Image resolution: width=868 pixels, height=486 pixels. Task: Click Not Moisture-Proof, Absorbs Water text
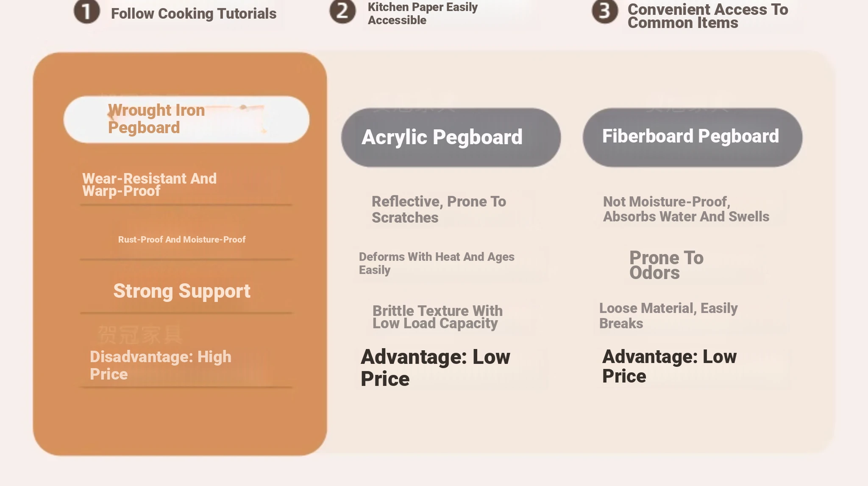click(x=686, y=209)
